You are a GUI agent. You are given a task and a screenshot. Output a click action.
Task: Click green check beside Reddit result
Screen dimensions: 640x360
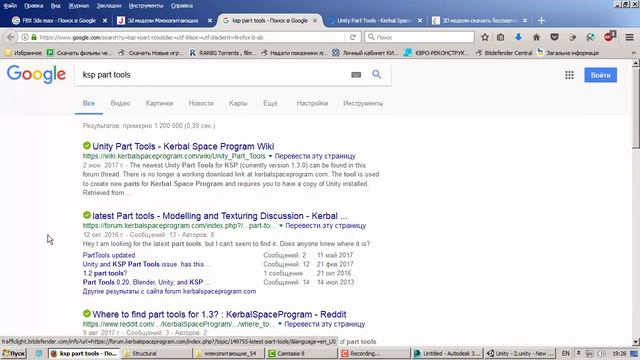[87, 313]
